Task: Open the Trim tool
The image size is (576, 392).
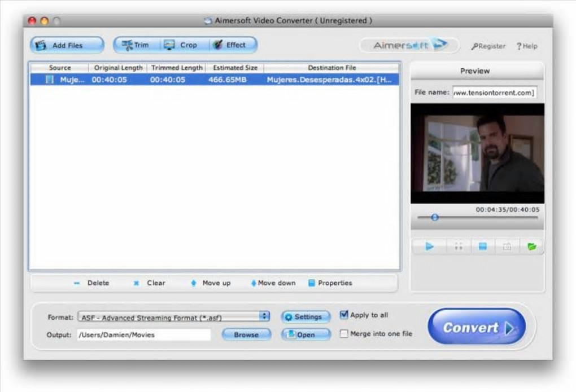Action: [x=136, y=45]
